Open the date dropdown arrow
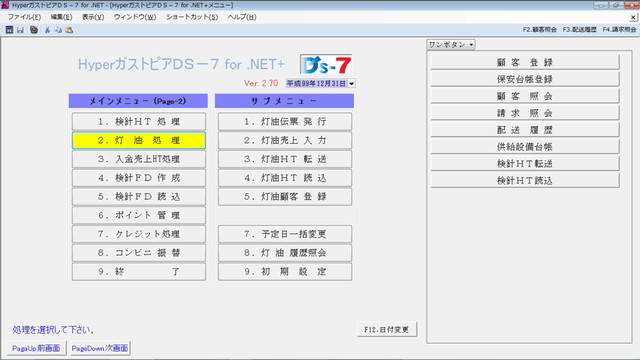Image resolution: width=640 pixels, height=360 pixels. pyautogui.click(x=351, y=84)
